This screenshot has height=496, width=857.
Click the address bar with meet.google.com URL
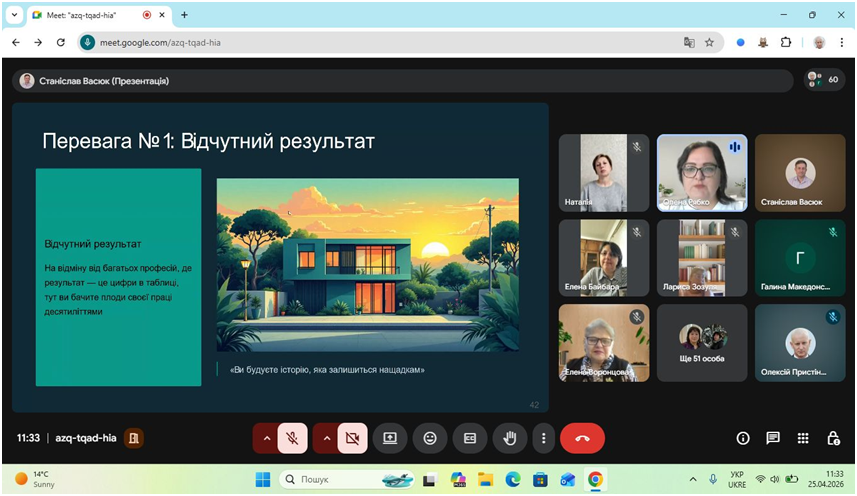pos(380,42)
